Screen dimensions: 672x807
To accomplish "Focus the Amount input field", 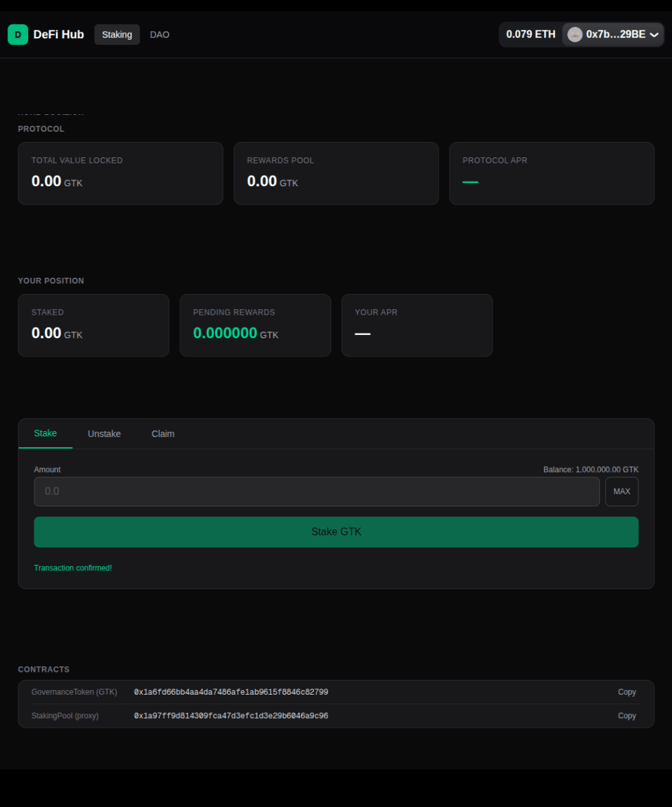I will point(317,492).
